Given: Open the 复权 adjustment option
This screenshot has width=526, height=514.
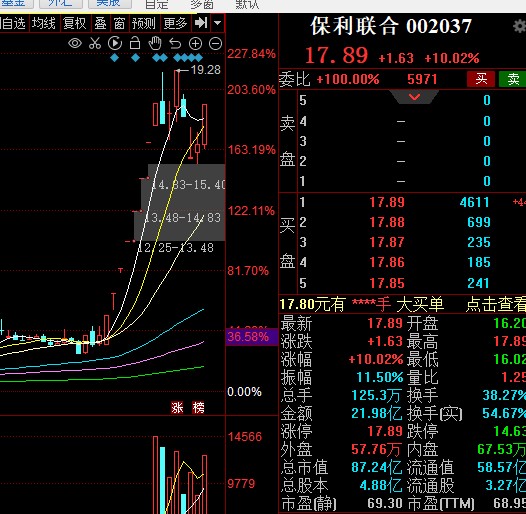Looking at the screenshot, I should (x=75, y=23).
